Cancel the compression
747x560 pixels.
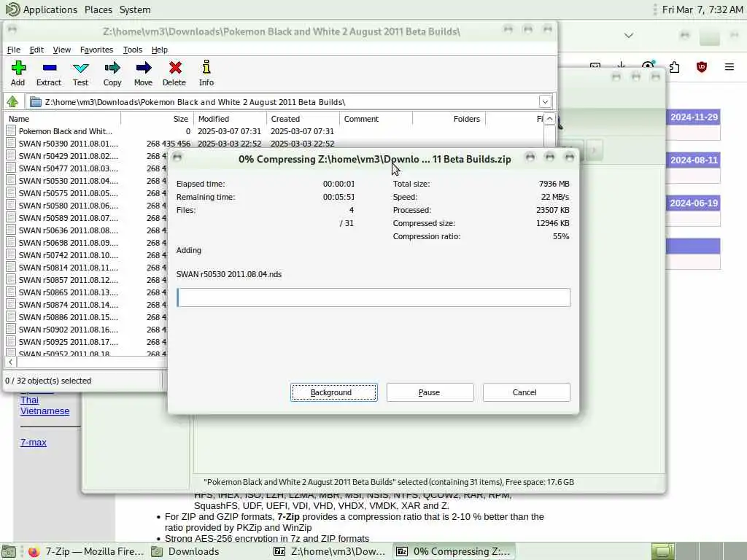526,392
